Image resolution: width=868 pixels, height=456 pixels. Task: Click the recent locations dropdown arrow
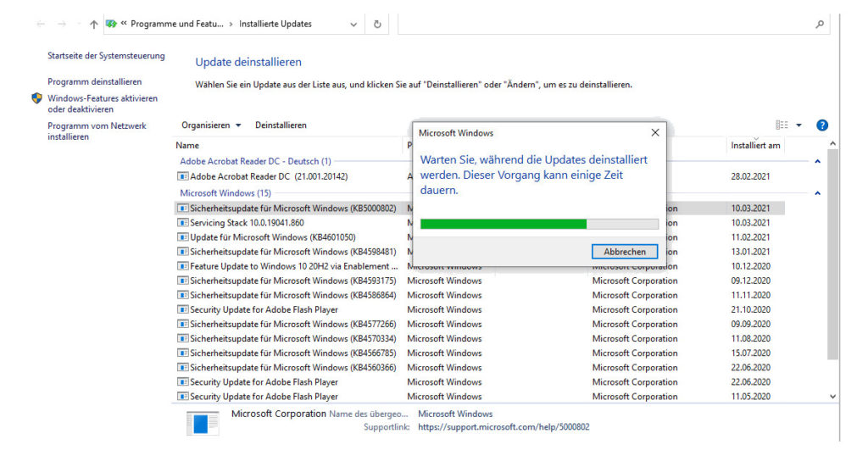point(79,25)
